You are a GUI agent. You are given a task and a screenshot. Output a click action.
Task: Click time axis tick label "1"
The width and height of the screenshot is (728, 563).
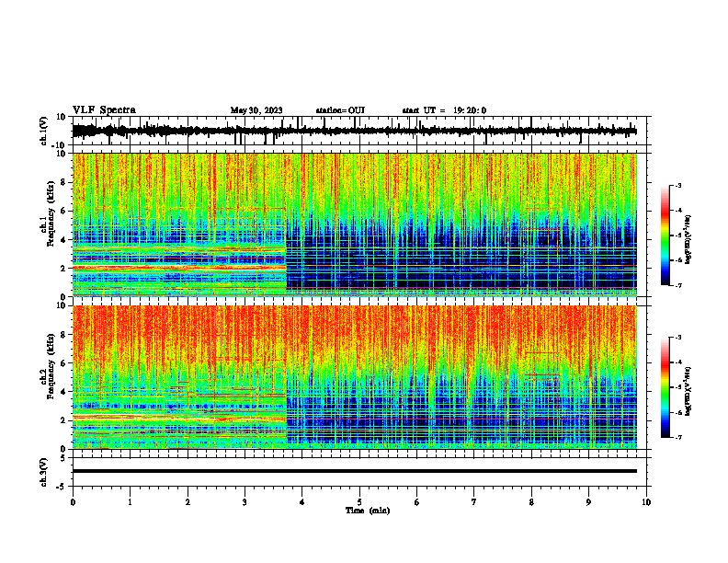[130, 502]
